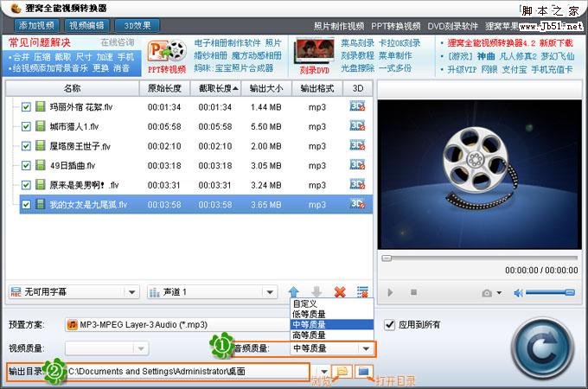Click the 在线咨询 link

click(118, 42)
